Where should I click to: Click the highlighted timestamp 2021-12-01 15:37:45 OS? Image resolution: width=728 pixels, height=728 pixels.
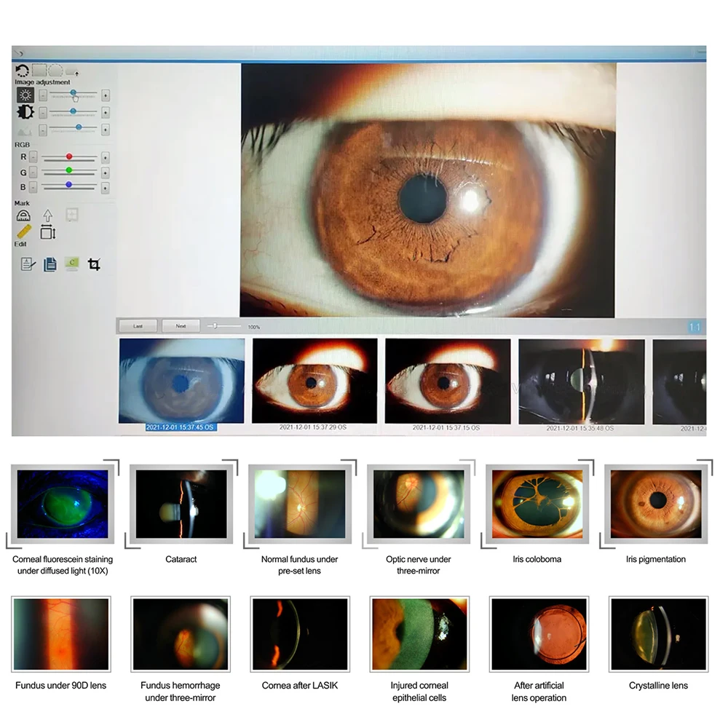tap(180, 427)
